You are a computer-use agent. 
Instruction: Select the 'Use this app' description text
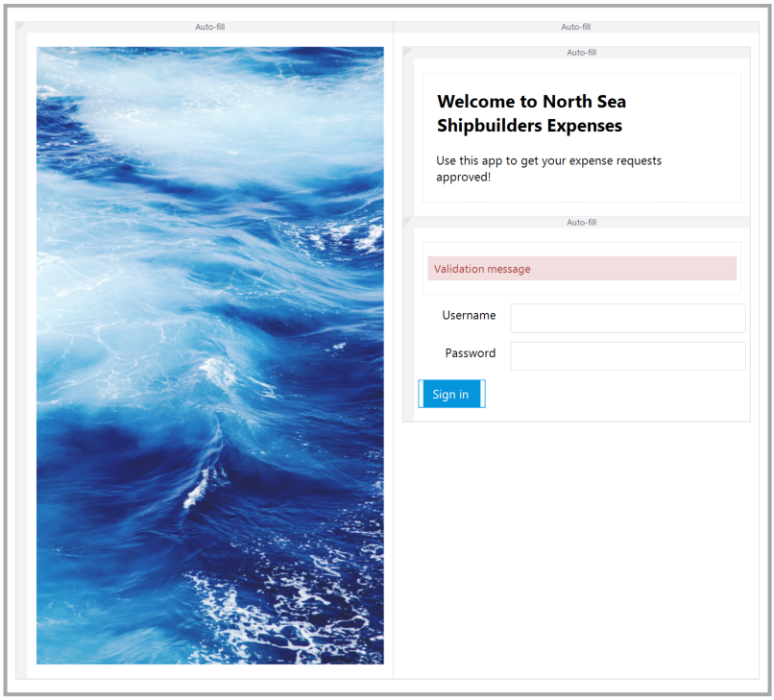[x=549, y=169]
